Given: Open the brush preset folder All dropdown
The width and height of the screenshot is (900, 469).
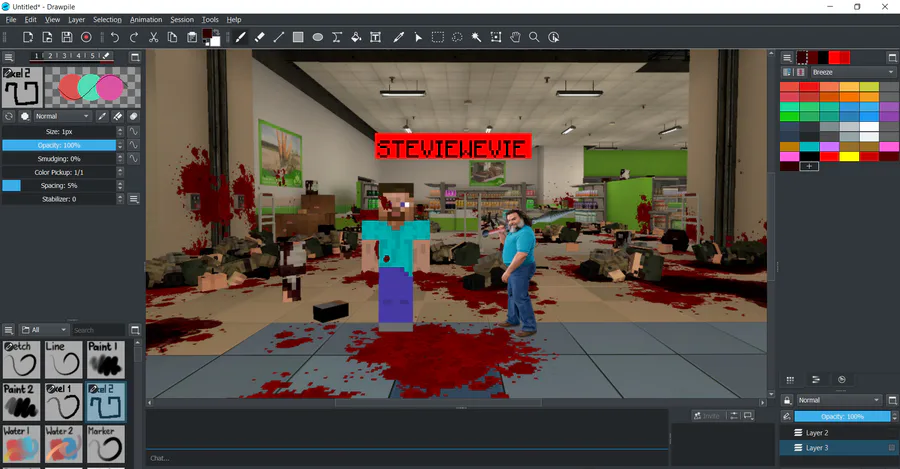Looking at the screenshot, I should pos(44,330).
